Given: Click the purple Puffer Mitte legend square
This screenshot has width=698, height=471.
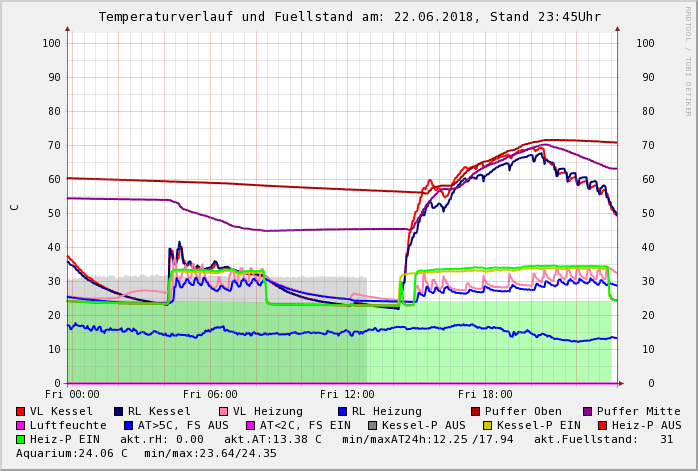Looking at the screenshot, I should [x=588, y=411].
